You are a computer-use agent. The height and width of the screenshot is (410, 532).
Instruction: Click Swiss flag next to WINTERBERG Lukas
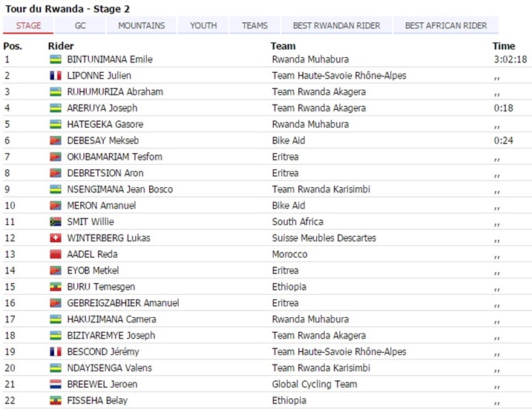55,238
